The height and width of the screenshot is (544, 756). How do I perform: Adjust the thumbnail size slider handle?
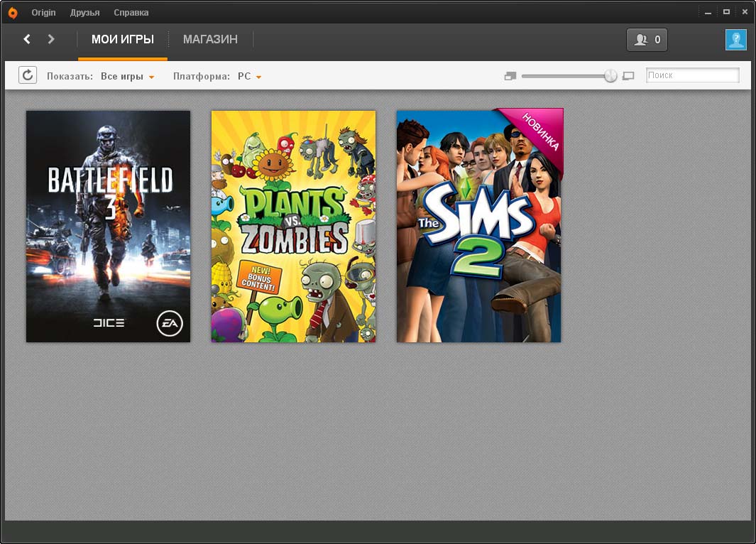pos(610,76)
